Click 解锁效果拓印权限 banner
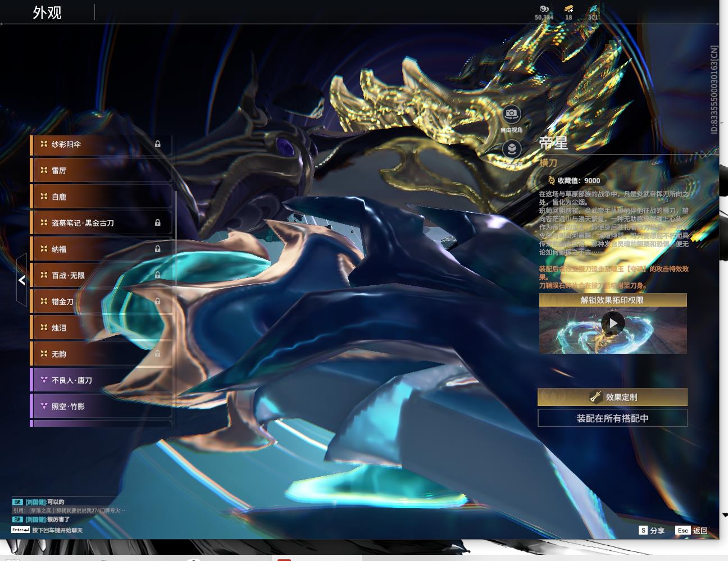 click(x=613, y=300)
